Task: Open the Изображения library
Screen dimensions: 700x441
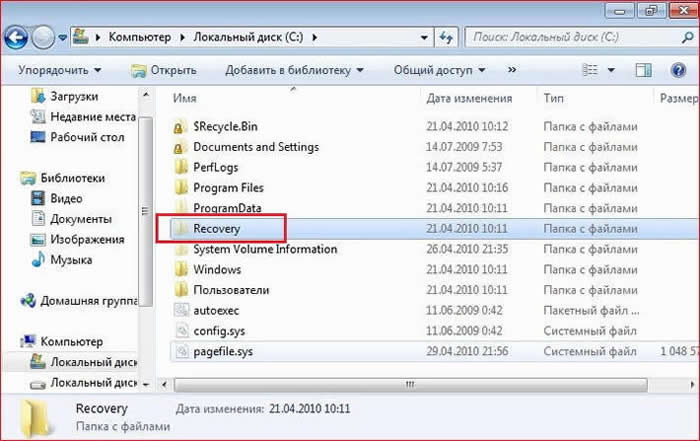Action: [78, 240]
